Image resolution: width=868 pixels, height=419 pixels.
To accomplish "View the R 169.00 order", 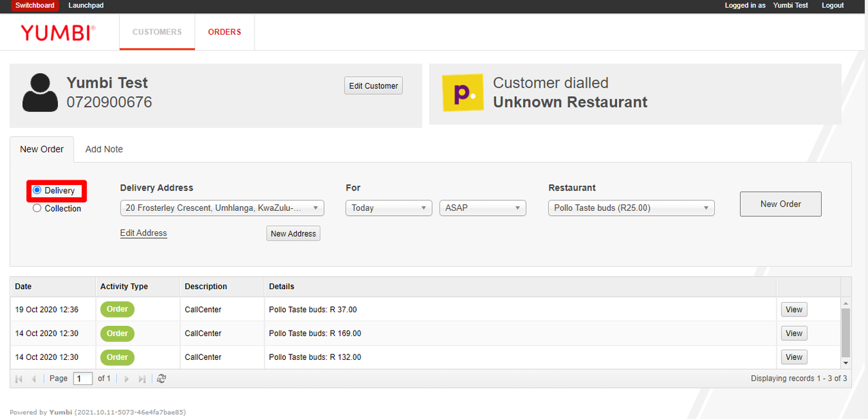I will [794, 333].
